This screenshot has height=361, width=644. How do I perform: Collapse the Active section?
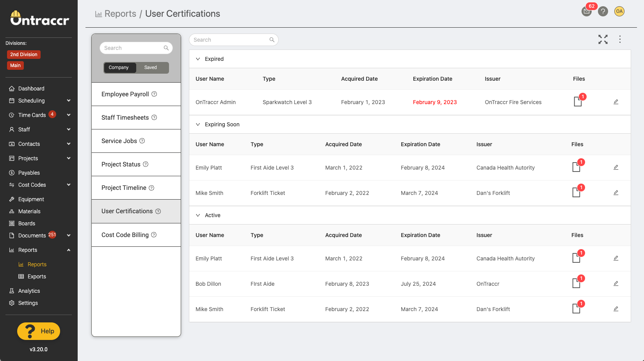(198, 215)
